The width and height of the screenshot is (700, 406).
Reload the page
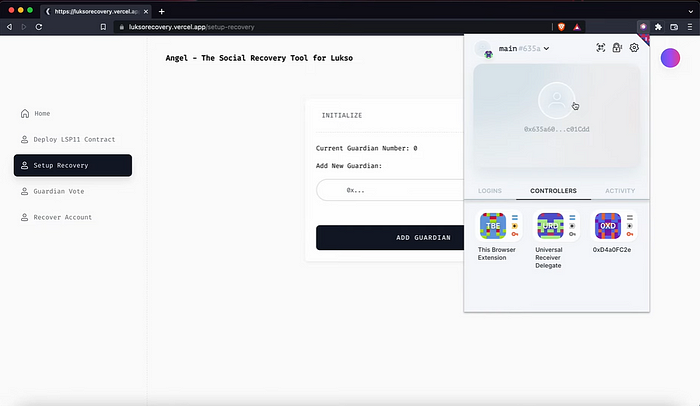coord(39,27)
